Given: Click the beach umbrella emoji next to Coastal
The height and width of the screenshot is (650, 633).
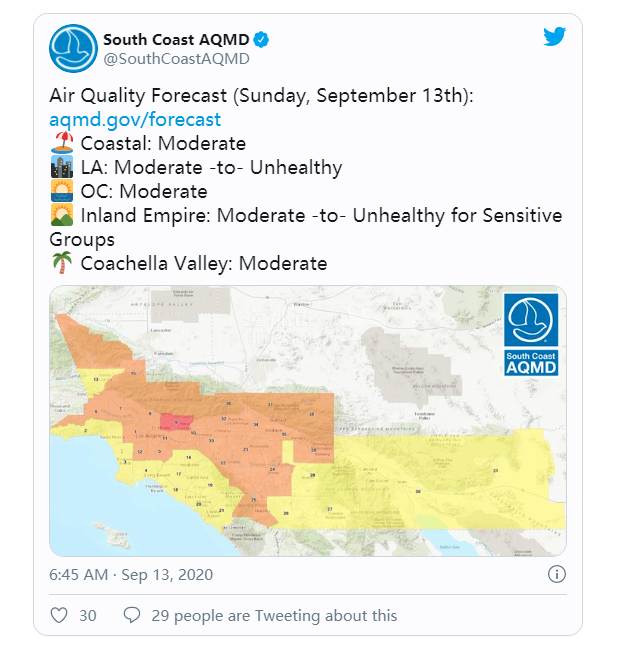Looking at the screenshot, I should (62, 143).
